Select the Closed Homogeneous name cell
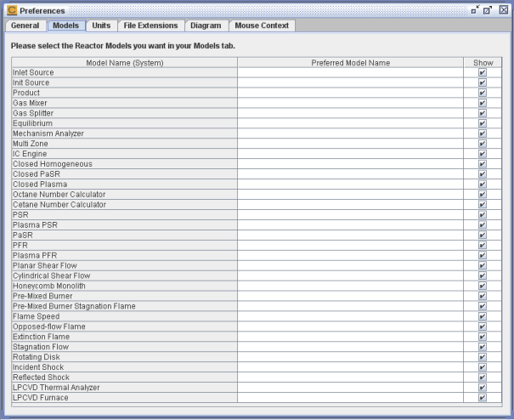 [x=125, y=164]
